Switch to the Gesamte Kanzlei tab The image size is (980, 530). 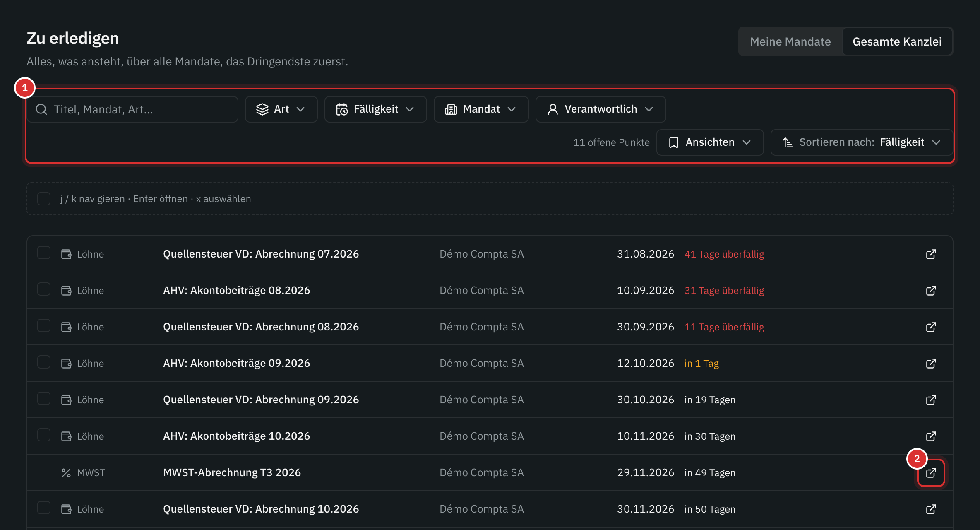coord(897,41)
